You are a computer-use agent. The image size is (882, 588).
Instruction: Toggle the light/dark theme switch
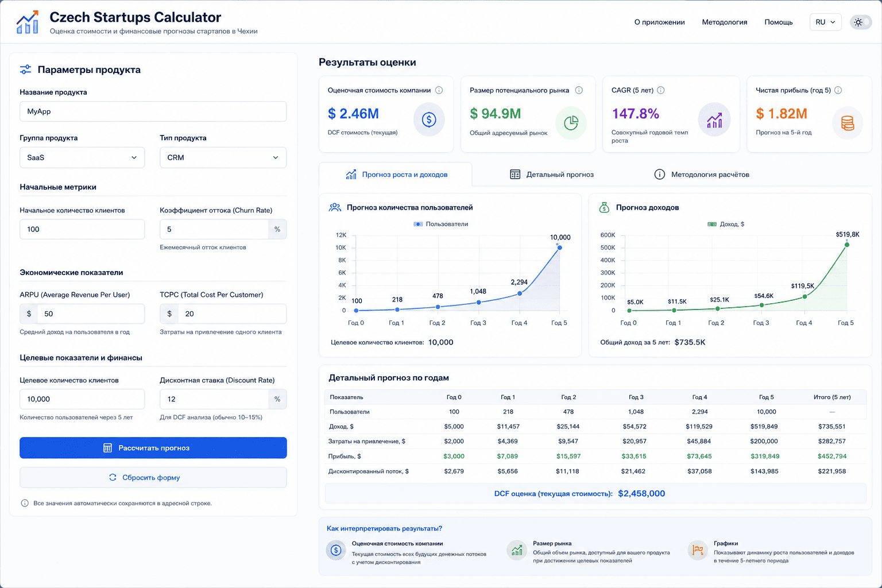pos(860,22)
